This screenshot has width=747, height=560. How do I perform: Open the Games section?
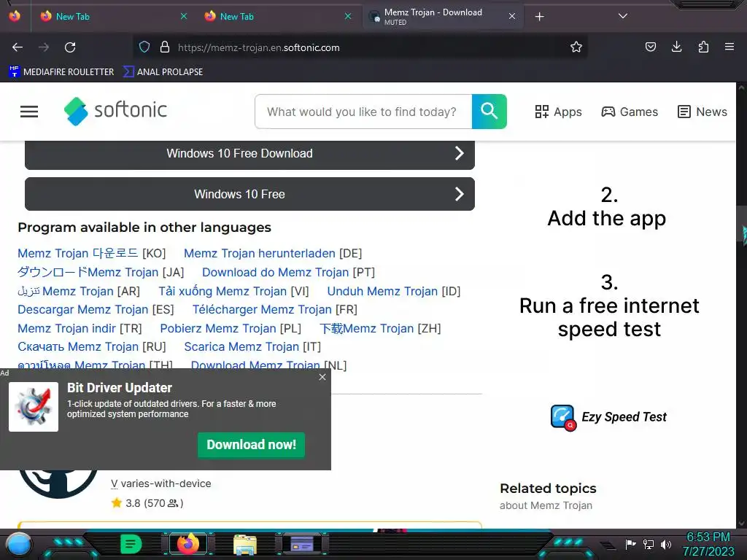(630, 112)
